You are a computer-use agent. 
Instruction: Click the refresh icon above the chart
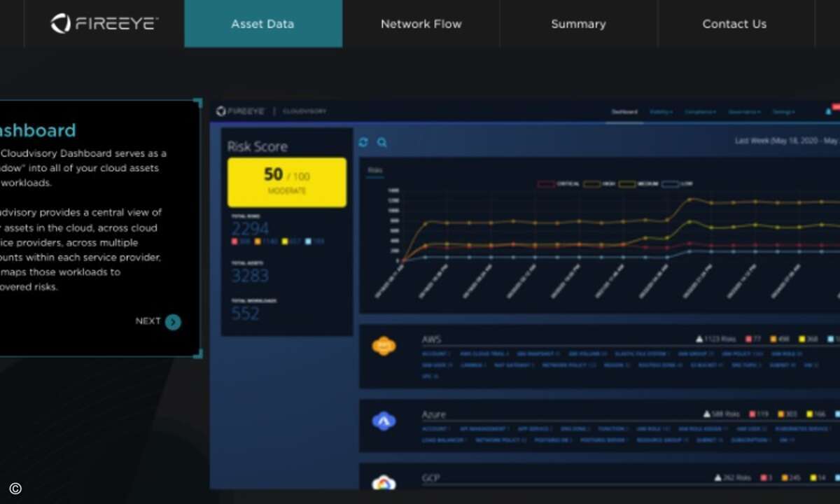point(363,142)
